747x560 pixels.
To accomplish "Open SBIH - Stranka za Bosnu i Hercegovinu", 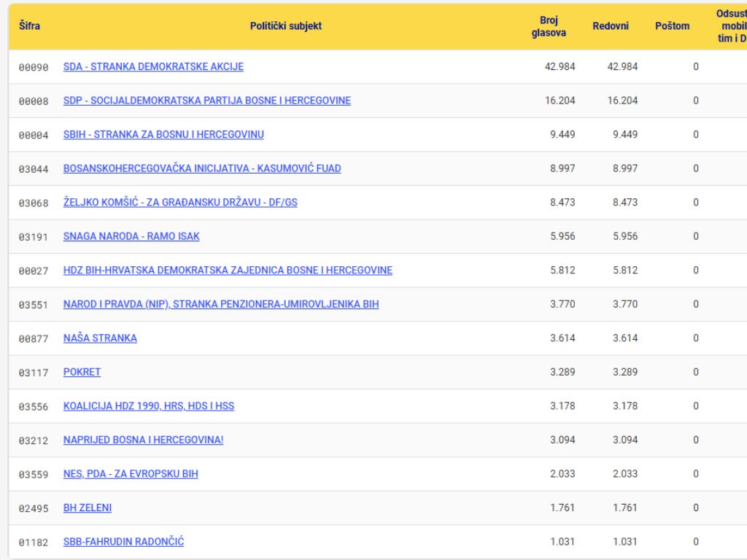I will click(163, 134).
